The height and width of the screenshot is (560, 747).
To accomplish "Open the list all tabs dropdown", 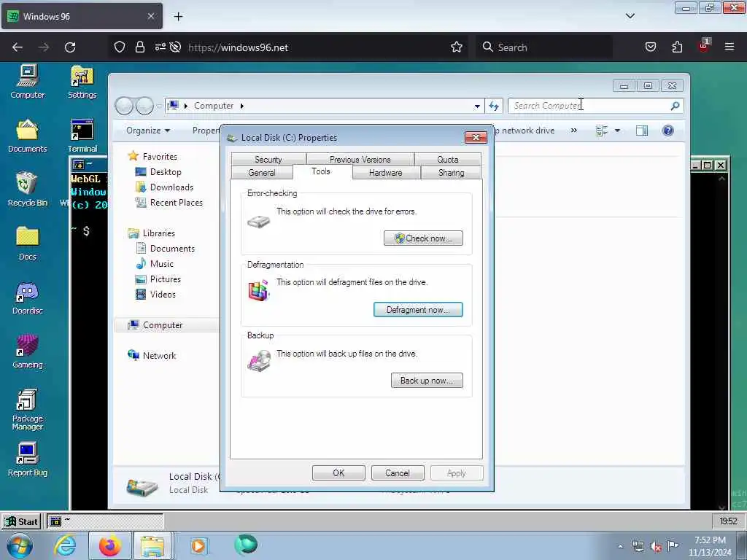I will coord(630,16).
